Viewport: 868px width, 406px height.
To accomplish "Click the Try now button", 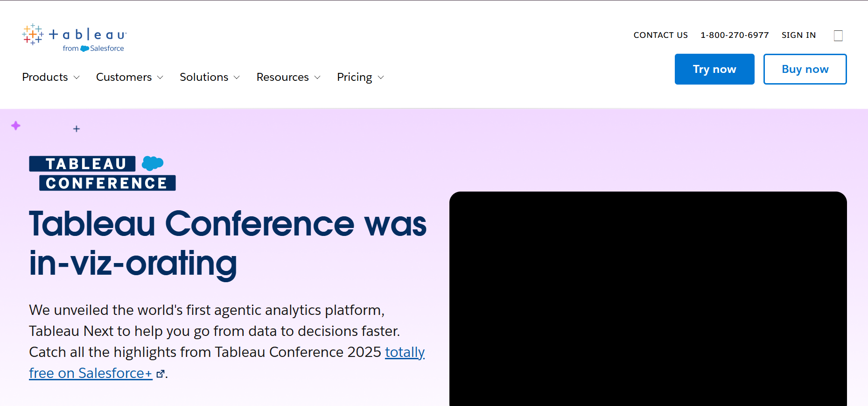I will pos(714,69).
